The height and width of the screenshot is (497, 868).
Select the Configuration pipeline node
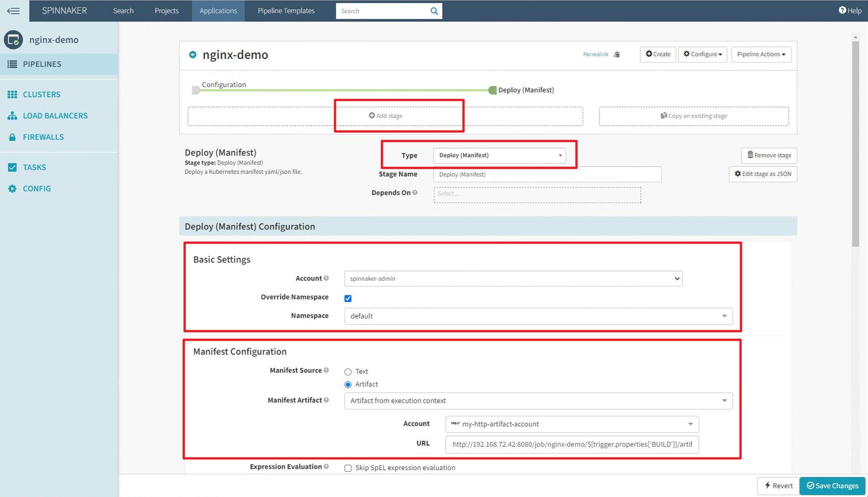click(196, 90)
